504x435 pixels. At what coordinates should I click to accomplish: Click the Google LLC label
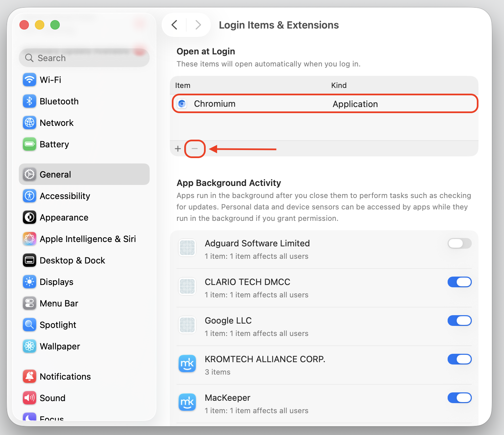228,321
